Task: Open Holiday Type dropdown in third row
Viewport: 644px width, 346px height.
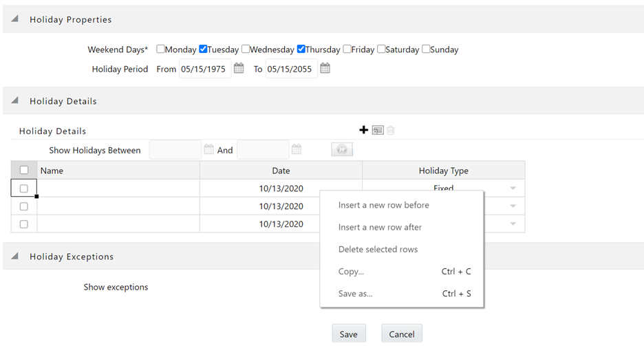Action: coord(513,224)
